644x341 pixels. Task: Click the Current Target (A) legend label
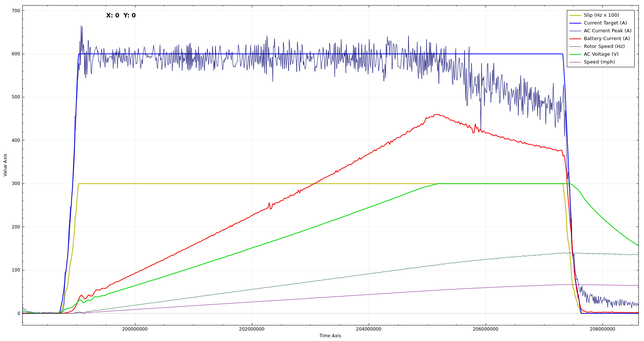(605, 23)
